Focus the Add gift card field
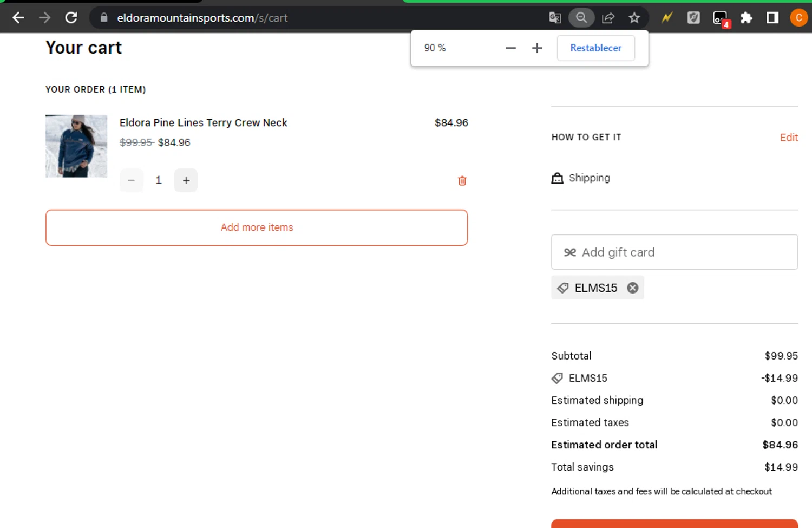Screen dimensions: 812x528 coord(675,252)
